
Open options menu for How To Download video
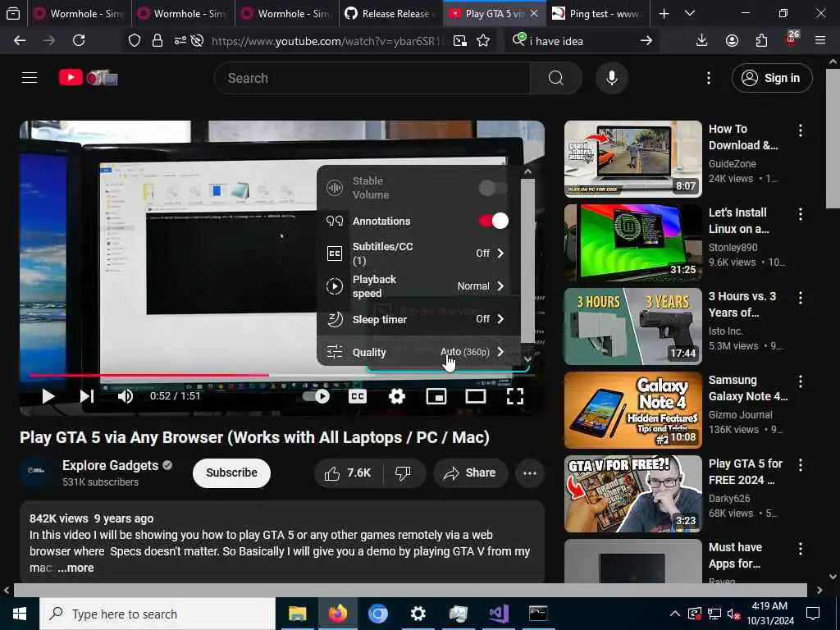pos(801,130)
